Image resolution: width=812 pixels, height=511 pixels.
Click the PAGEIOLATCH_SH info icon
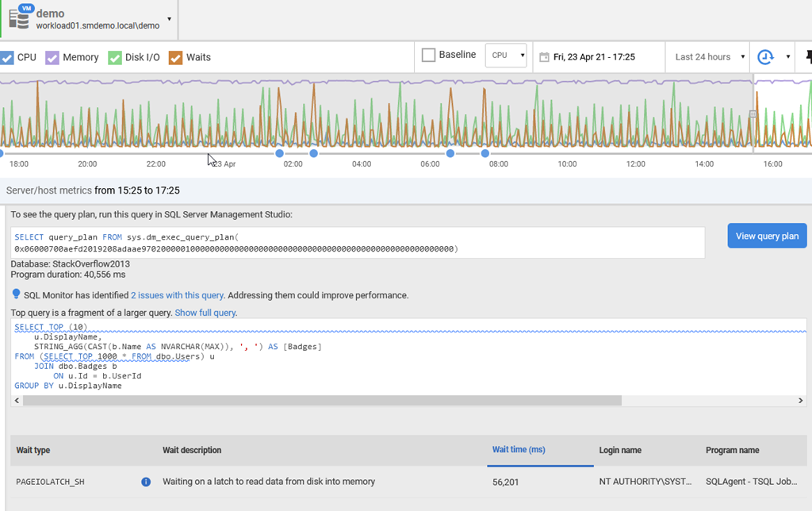coord(146,482)
